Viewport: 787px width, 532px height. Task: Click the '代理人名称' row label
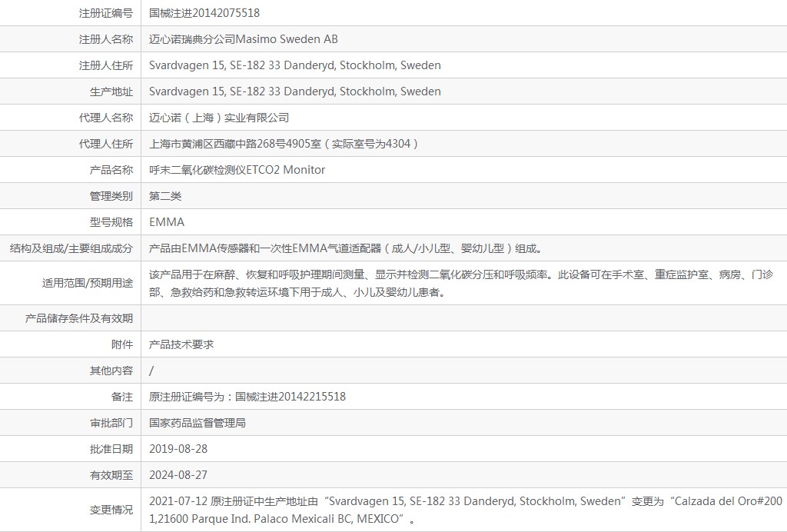point(106,118)
